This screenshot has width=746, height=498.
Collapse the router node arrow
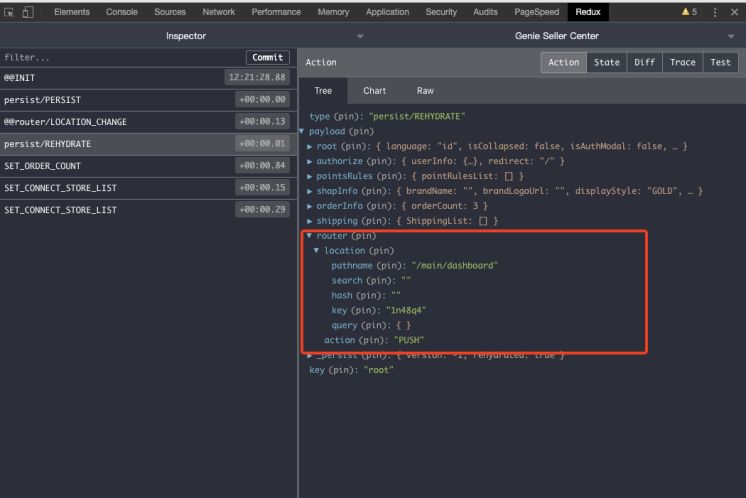pyautogui.click(x=309, y=236)
